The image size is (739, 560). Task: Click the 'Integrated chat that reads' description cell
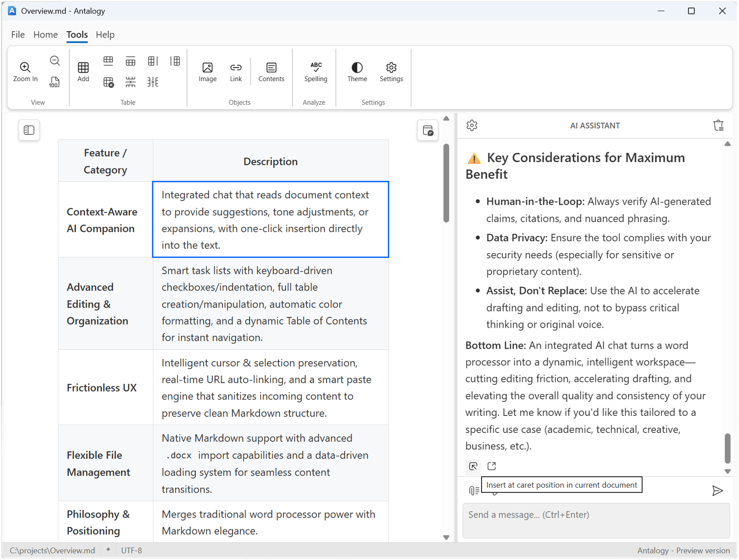(x=271, y=220)
